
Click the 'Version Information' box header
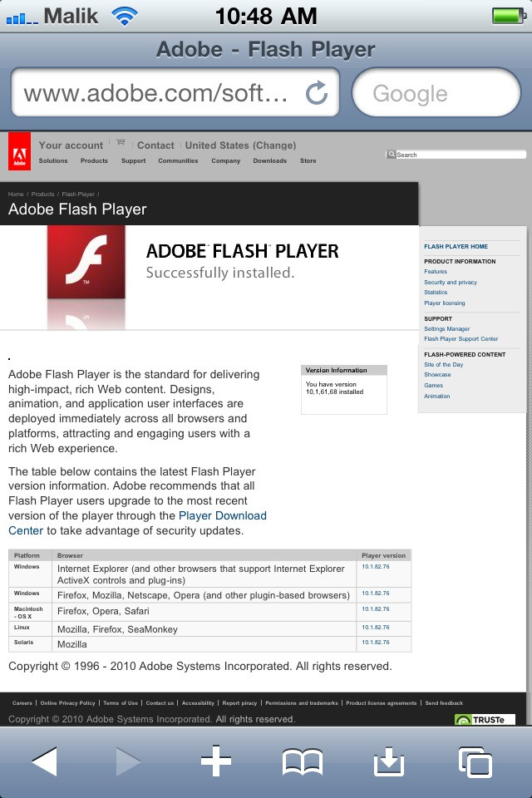[344, 370]
